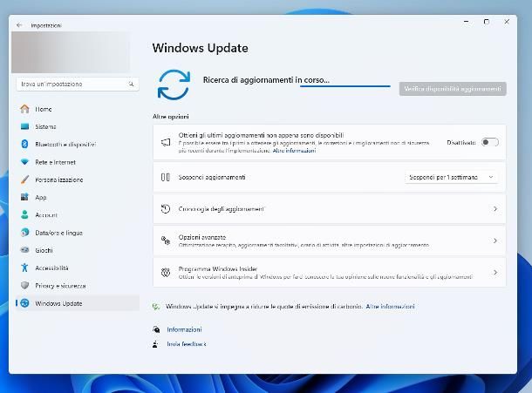Screen dimensions: 532x393
Task: Click the Altre opzioni heading
Action: click(x=171, y=116)
